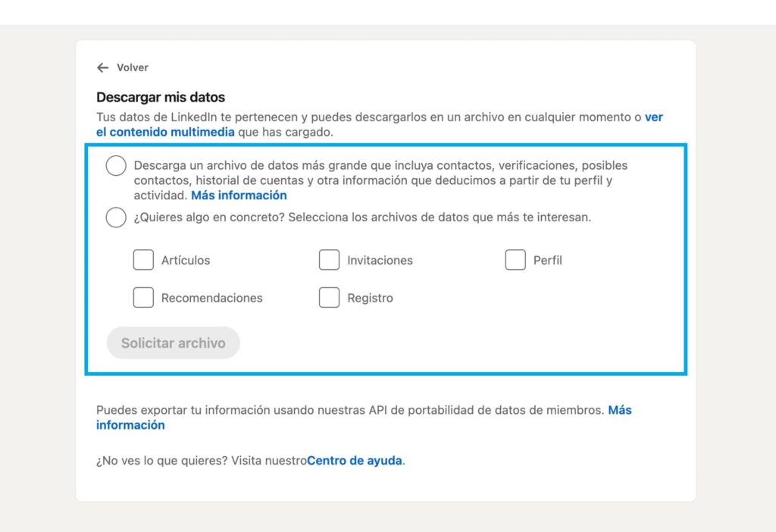Enable the Registro checkbox

tap(329, 297)
